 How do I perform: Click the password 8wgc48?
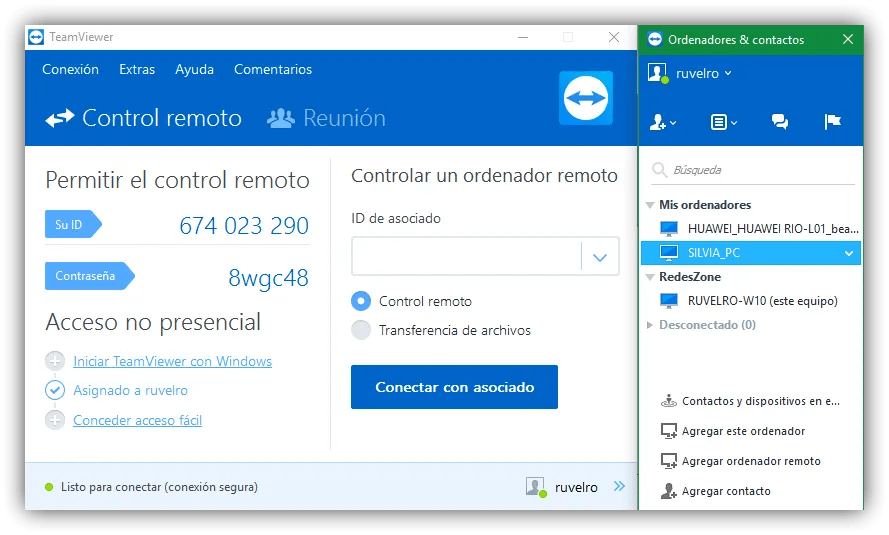click(x=268, y=278)
